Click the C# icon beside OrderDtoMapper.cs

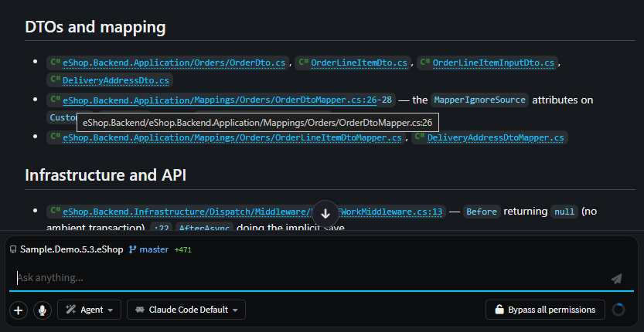[x=55, y=100]
